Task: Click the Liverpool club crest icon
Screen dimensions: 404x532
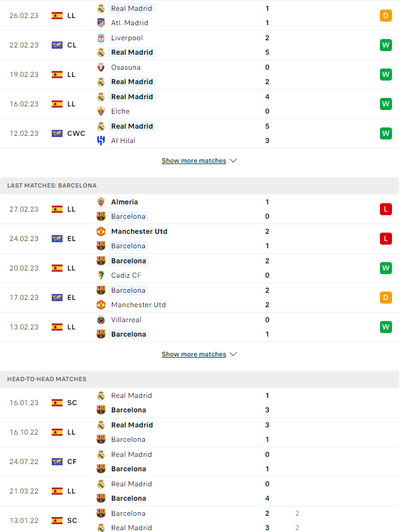Action: point(101,38)
